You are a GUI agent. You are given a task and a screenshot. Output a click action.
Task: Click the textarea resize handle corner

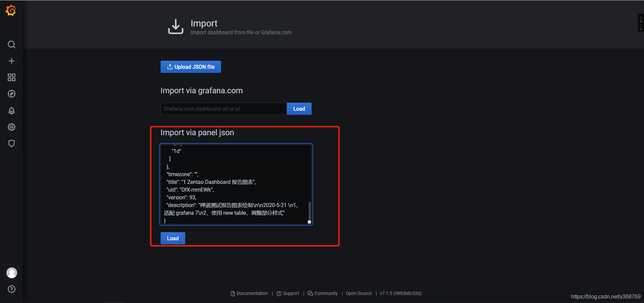coord(310,222)
